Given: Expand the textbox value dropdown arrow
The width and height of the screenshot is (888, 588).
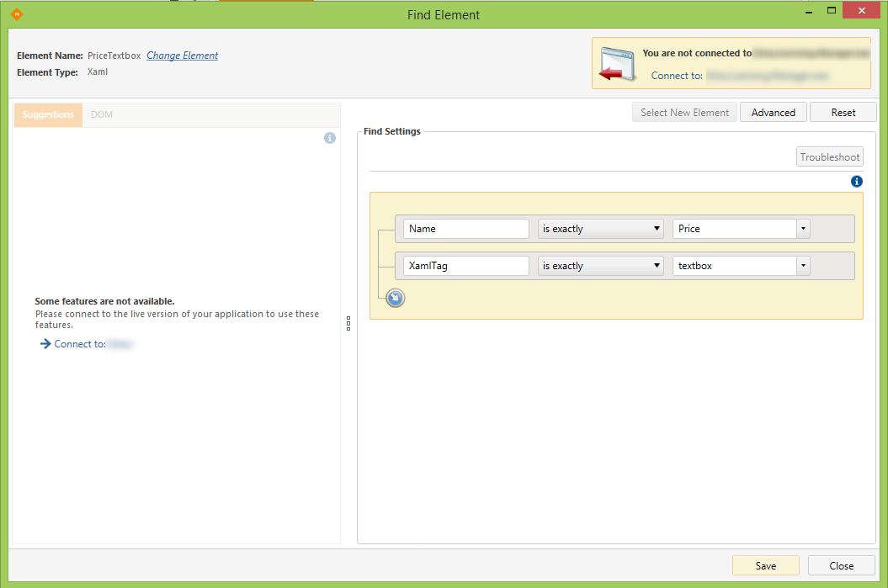Looking at the screenshot, I should (x=803, y=266).
